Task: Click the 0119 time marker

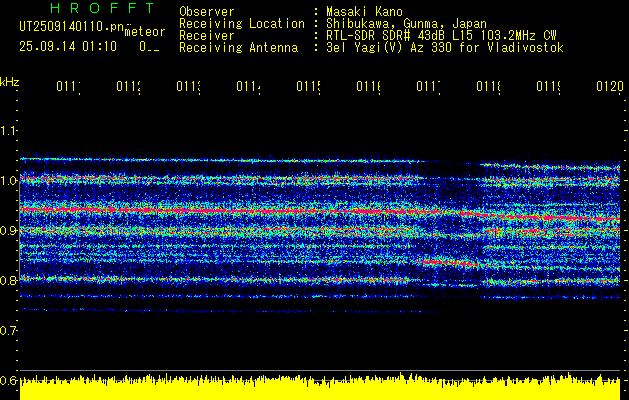Action: click(549, 86)
